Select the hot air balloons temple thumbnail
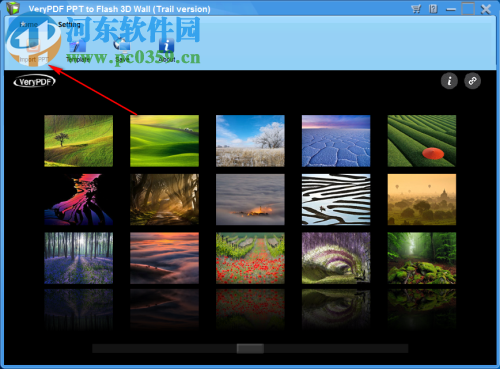 [x=422, y=199]
